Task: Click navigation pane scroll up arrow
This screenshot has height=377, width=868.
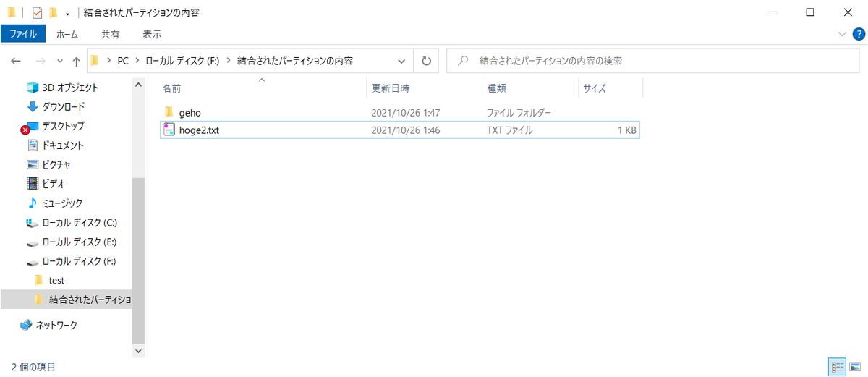Action: tap(139, 85)
